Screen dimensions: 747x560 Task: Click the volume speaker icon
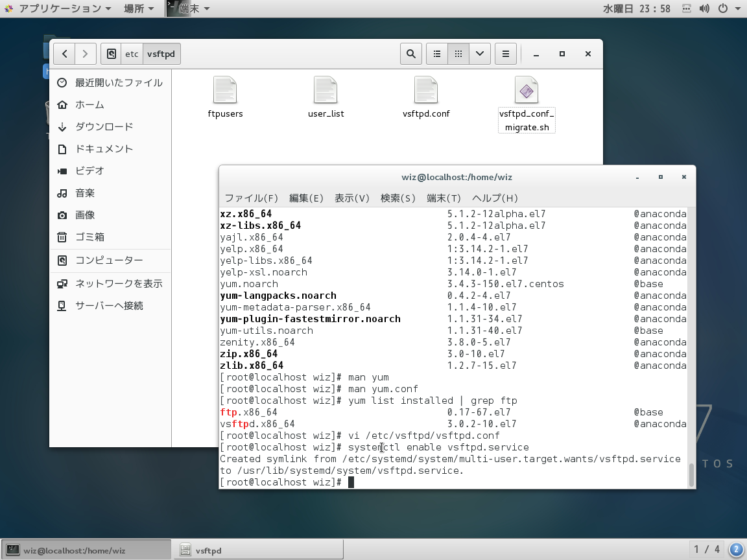click(x=704, y=8)
